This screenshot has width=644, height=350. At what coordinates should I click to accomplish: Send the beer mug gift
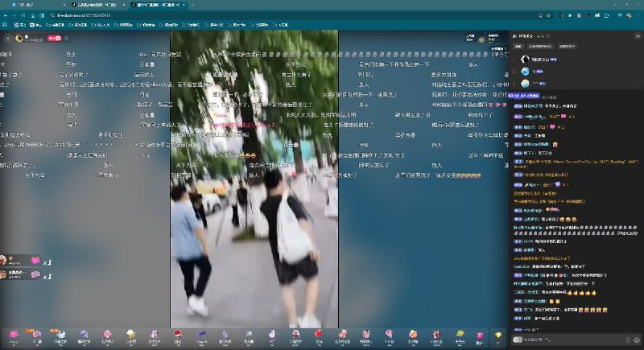click(131, 336)
